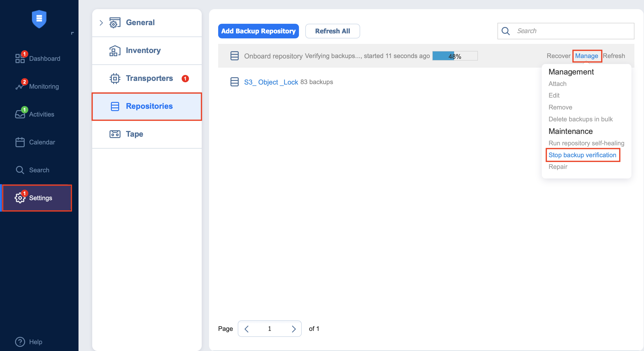Go to next page arrow
This screenshot has width=644, height=351.
click(294, 329)
